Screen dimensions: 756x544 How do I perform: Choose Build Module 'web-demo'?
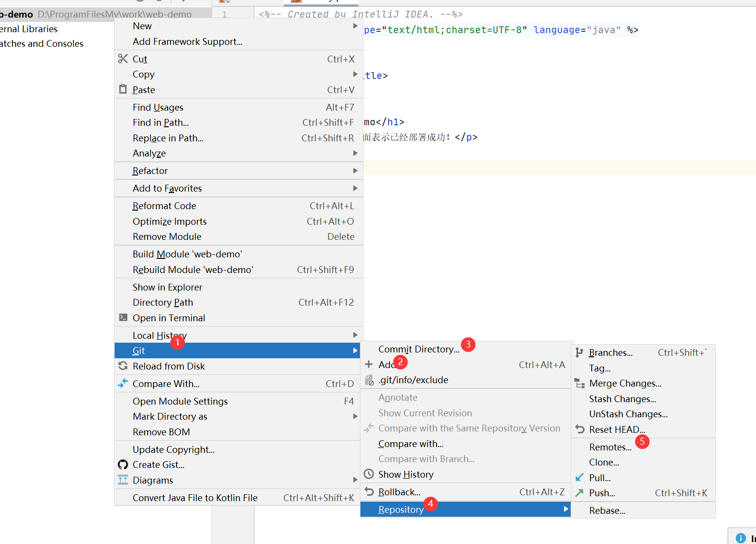tap(239, 254)
